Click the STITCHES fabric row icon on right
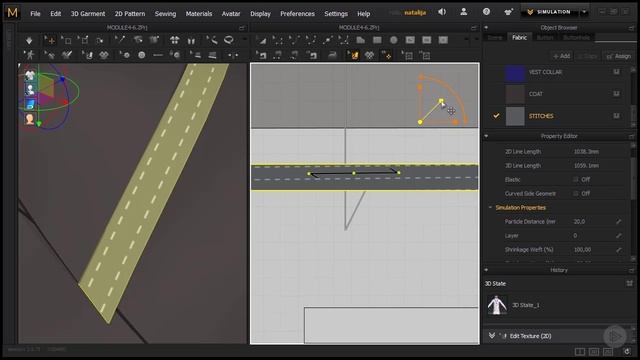 tap(616, 116)
